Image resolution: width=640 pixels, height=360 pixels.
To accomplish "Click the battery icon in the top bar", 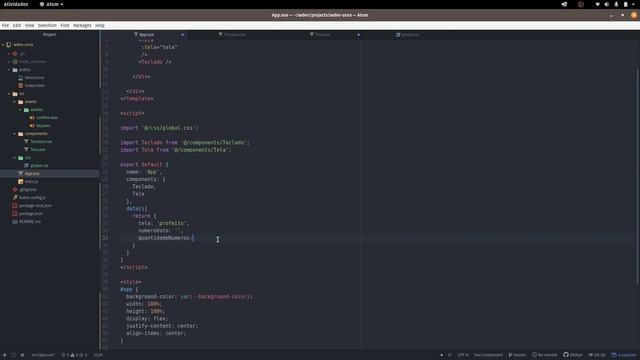I will point(625,4).
